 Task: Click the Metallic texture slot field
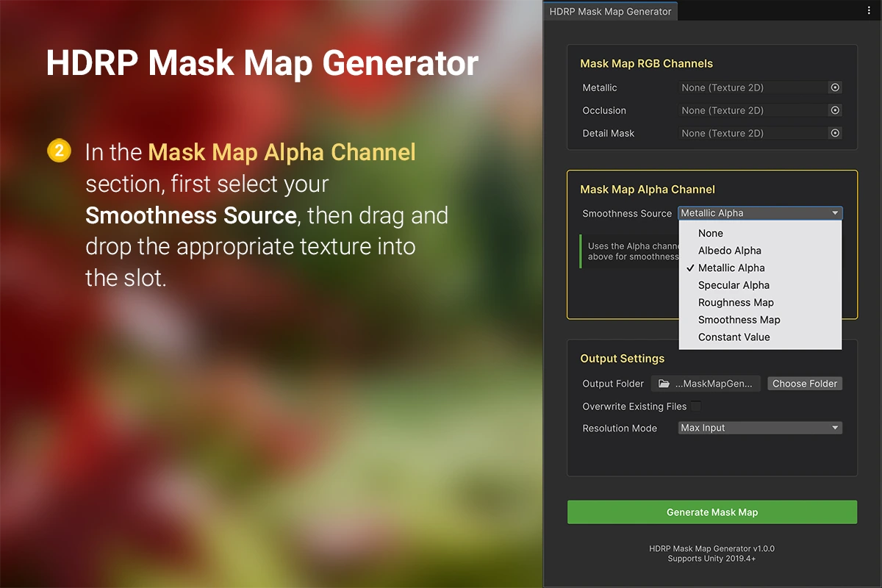tap(751, 87)
